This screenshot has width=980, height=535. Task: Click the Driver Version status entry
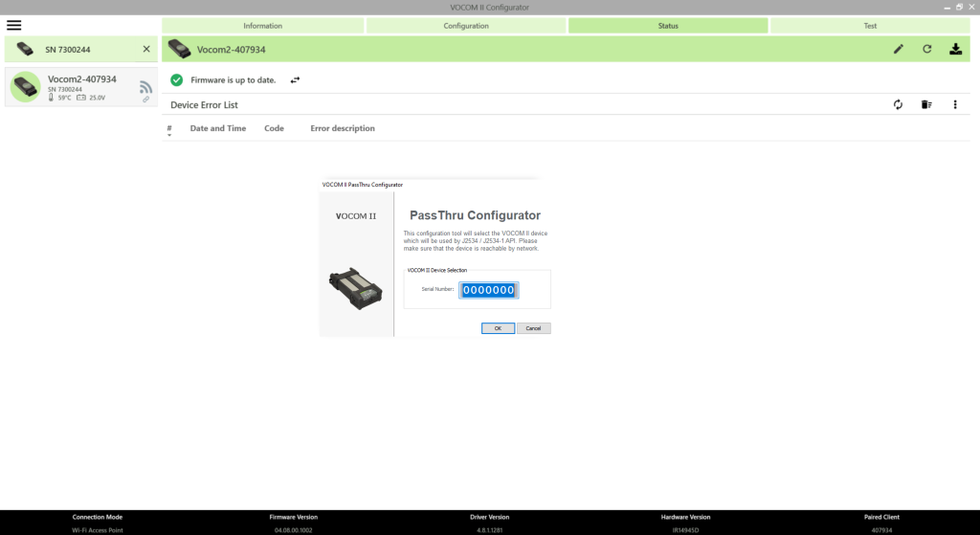click(x=489, y=524)
